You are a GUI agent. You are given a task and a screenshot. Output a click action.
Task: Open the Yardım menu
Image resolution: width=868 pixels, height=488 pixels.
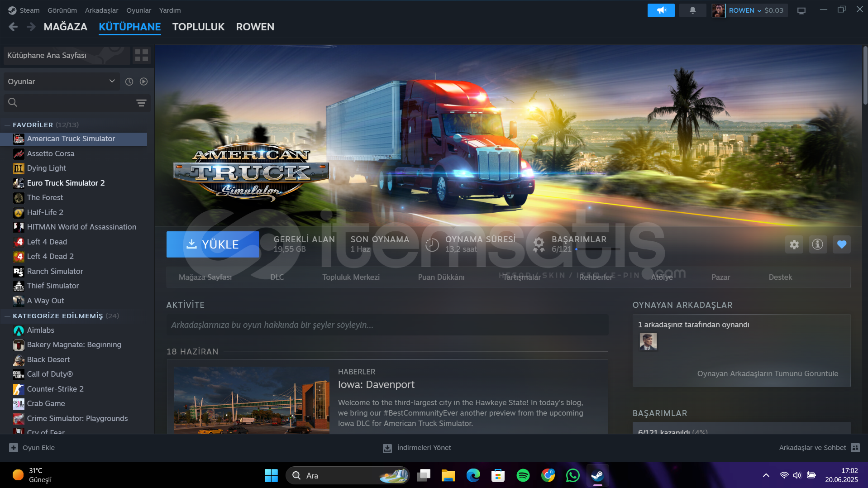(x=170, y=10)
